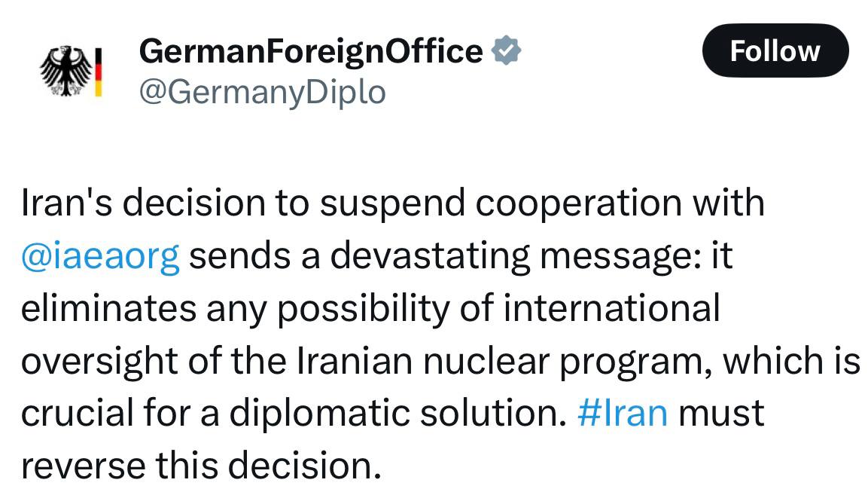The image size is (868, 492).
Task: Click the tweet line starting "Iran's decision"
Action: click(393, 203)
